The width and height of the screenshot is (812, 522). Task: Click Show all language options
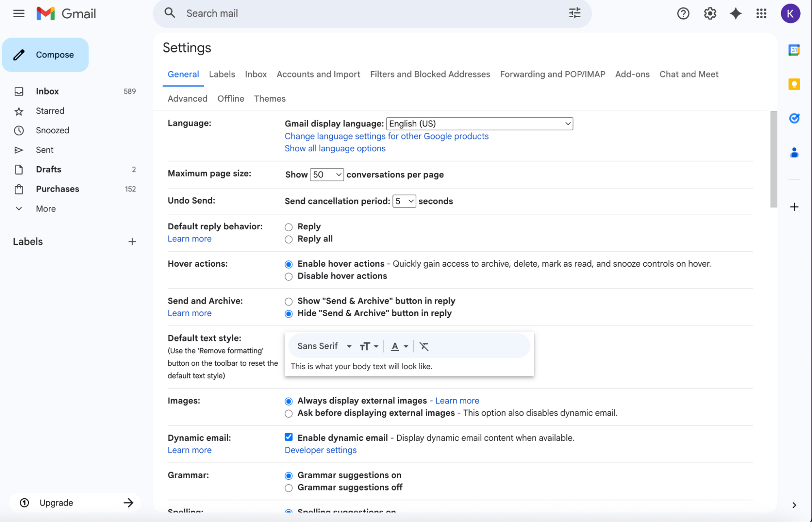pos(334,148)
